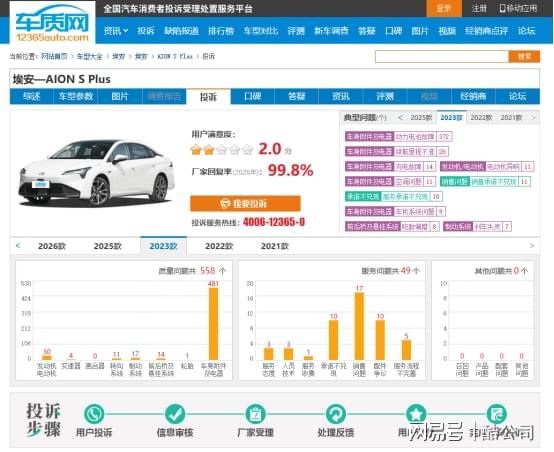Focus the search input field
This screenshot has height=452, width=554.
442,56
